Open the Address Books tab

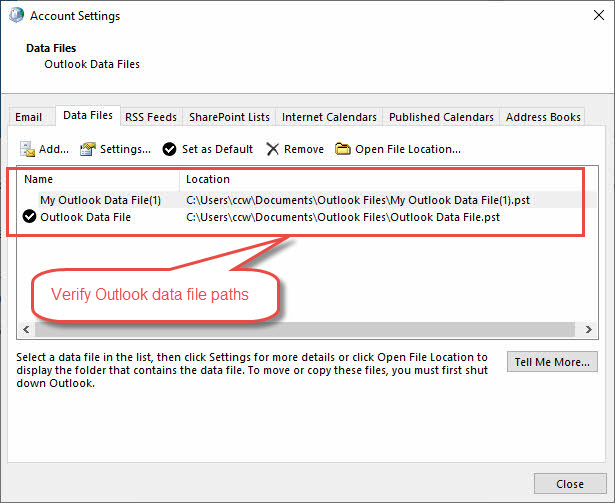pyautogui.click(x=543, y=117)
